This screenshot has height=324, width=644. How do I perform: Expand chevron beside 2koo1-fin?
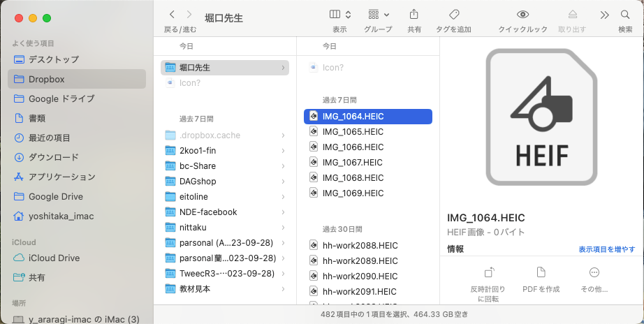click(x=283, y=151)
